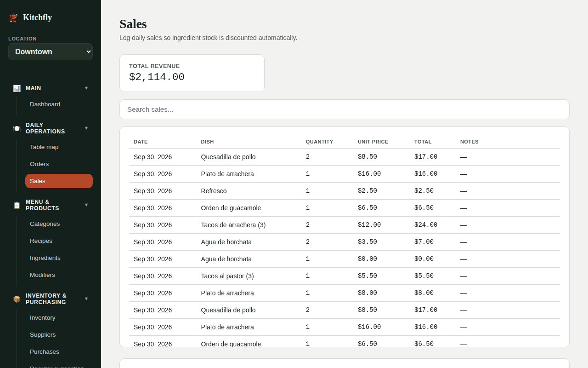This screenshot has height=368, width=588.
Task: Click the $2,114.00 revenue value
Action: pyautogui.click(x=157, y=77)
